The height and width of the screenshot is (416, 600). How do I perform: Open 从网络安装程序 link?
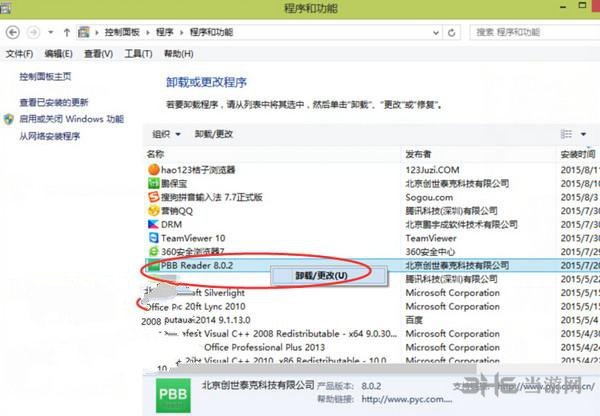tap(50, 136)
